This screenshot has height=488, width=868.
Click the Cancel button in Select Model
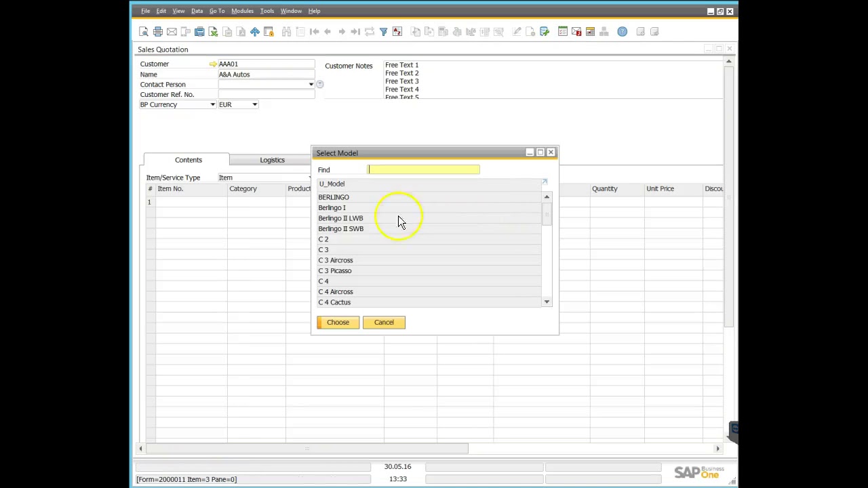click(x=384, y=323)
